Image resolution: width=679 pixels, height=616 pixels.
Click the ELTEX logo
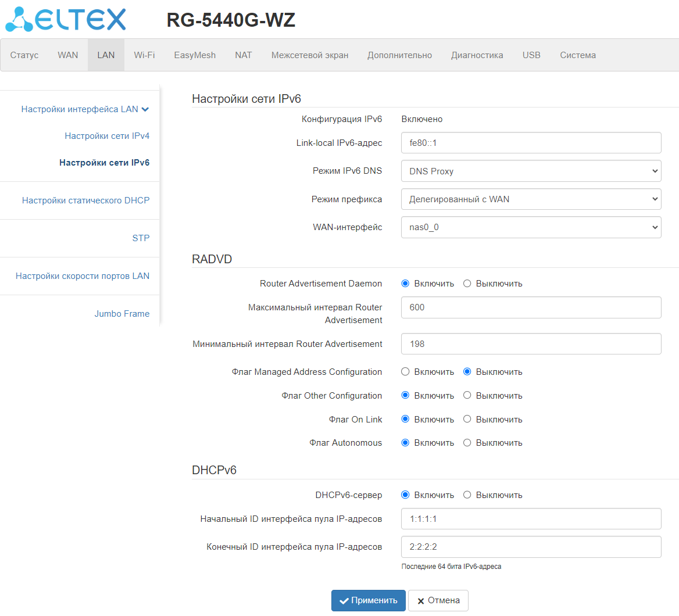point(65,20)
